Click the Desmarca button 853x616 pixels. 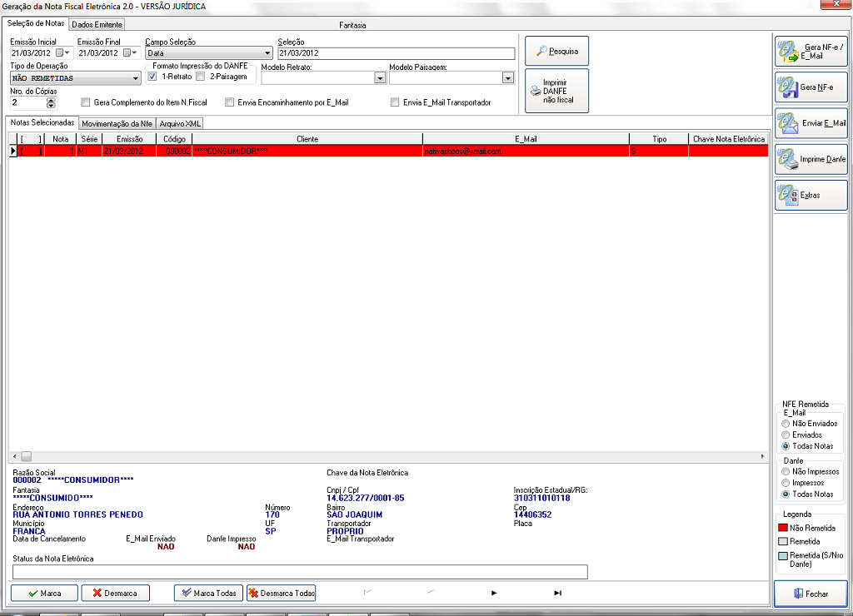tap(115, 594)
